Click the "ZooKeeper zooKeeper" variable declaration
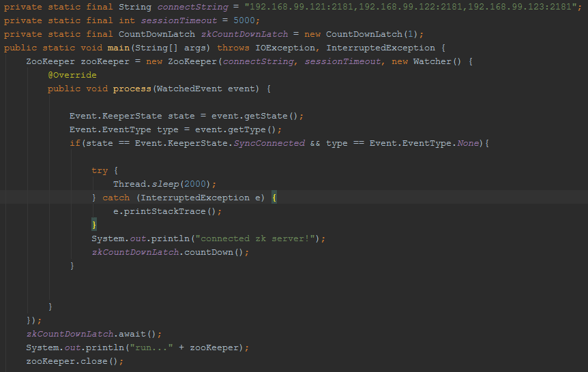The height and width of the screenshot is (372, 588). (78, 61)
